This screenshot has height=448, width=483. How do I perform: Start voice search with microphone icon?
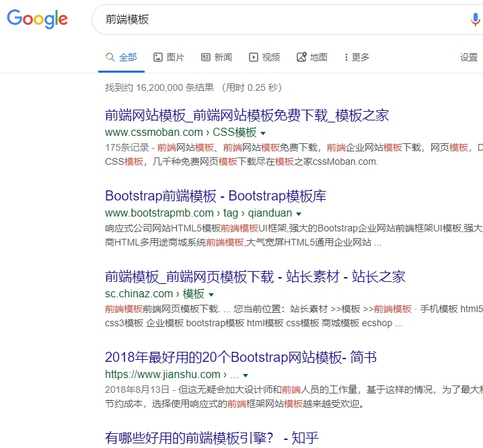click(x=476, y=20)
